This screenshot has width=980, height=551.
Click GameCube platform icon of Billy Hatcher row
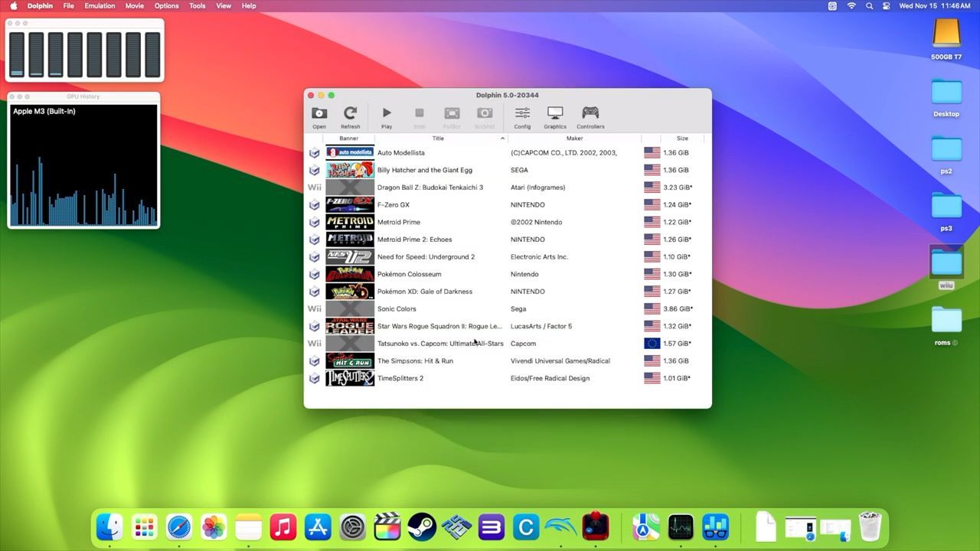tap(314, 170)
